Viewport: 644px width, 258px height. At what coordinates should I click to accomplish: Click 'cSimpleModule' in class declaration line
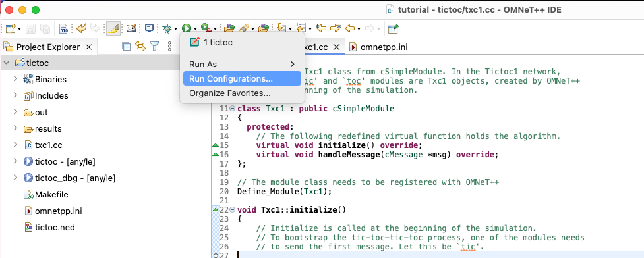click(363, 109)
